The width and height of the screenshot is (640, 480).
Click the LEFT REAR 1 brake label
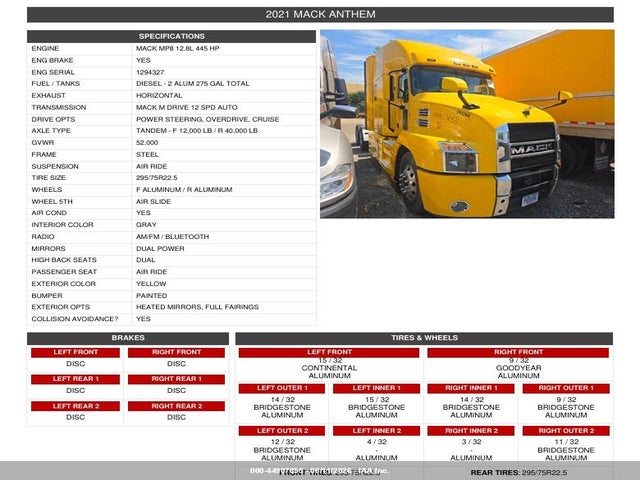click(76, 379)
